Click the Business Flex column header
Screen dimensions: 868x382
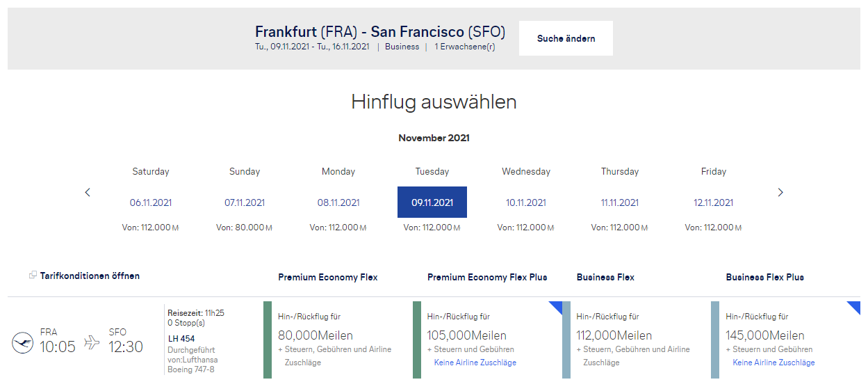click(x=605, y=277)
